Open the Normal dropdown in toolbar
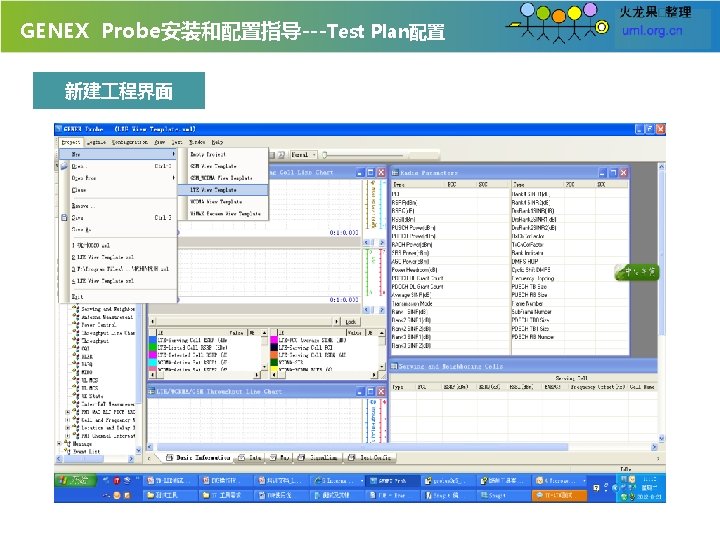720x540 pixels. tap(304, 155)
